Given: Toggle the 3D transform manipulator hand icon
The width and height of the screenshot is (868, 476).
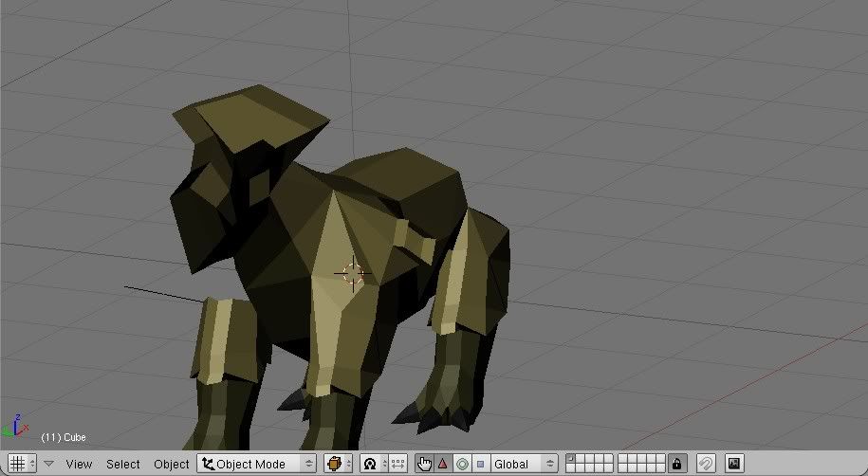Looking at the screenshot, I should [x=424, y=464].
